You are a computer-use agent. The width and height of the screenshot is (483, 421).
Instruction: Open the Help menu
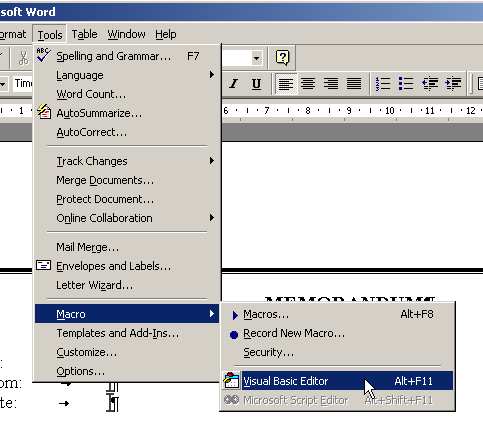[166, 34]
